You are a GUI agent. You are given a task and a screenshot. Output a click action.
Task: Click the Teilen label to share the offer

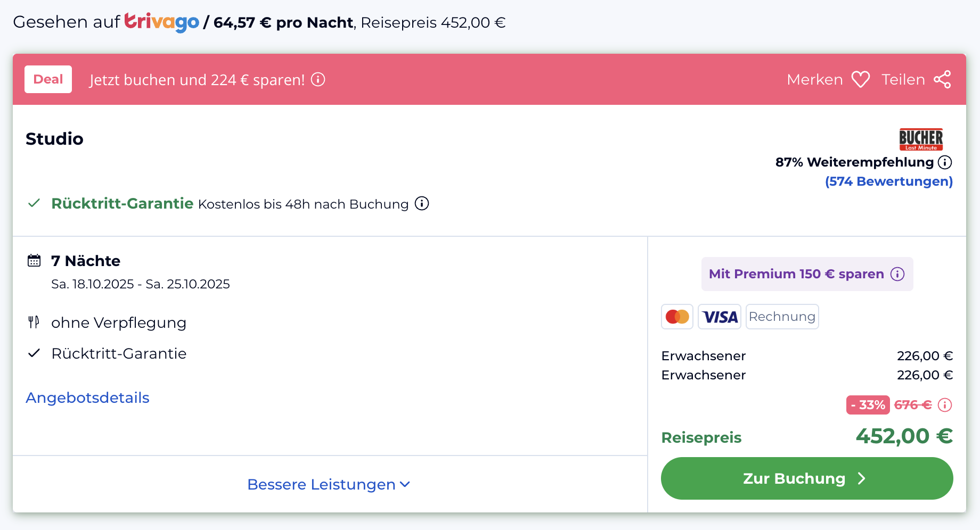[903, 79]
